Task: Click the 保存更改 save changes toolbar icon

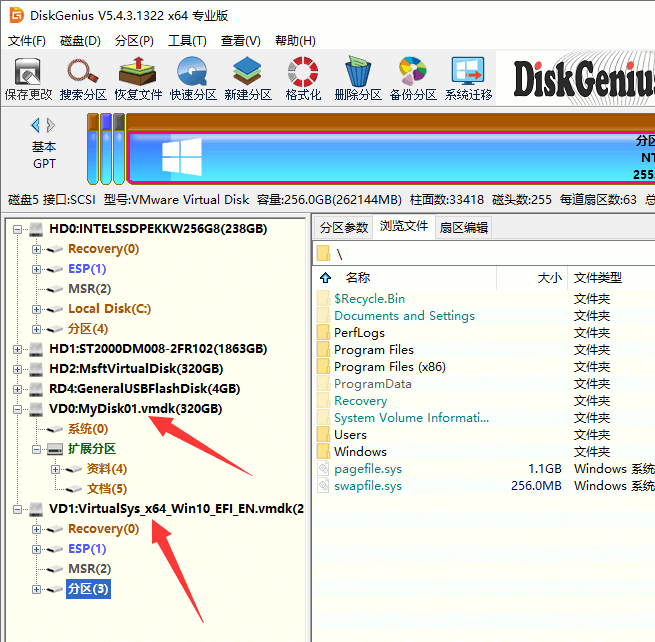Action: click(x=28, y=79)
